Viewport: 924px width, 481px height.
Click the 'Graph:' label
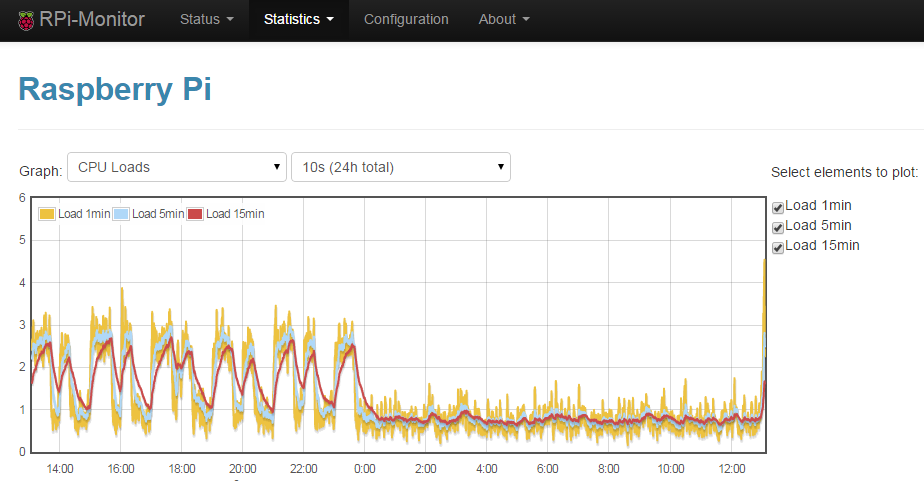coord(41,171)
